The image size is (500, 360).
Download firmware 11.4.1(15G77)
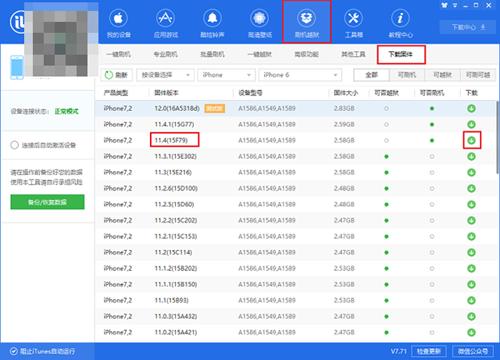(x=471, y=124)
